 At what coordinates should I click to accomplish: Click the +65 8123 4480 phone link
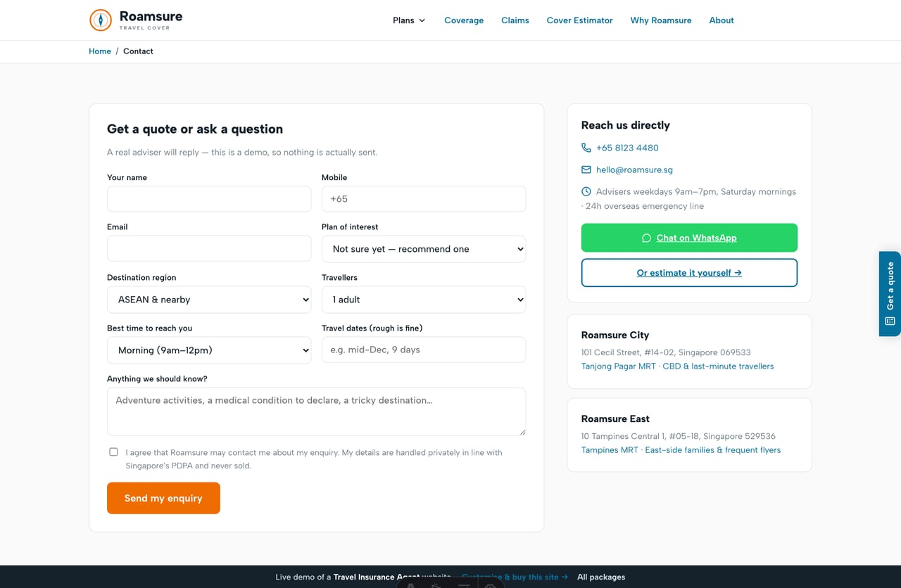click(x=627, y=148)
